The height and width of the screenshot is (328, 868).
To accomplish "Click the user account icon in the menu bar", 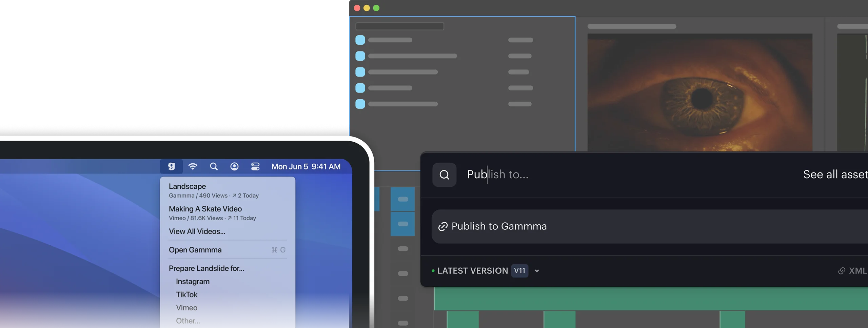I will click(234, 166).
